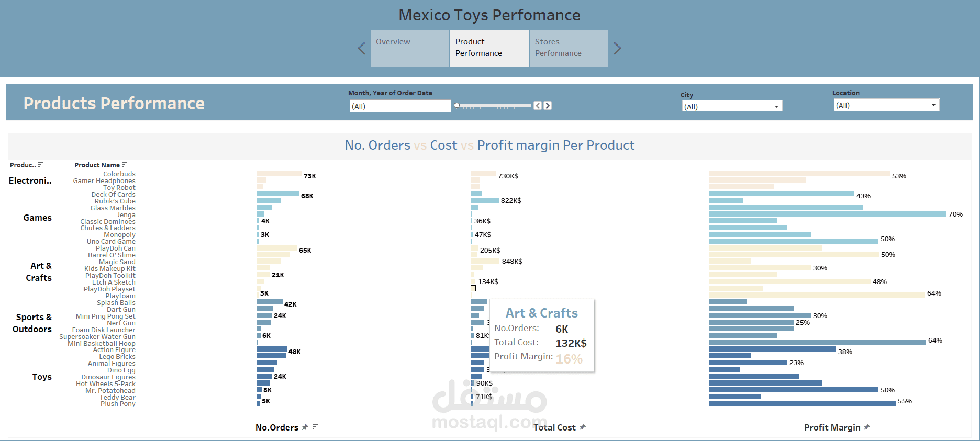Open the Stores Performance tab

[x=569, y=49]
